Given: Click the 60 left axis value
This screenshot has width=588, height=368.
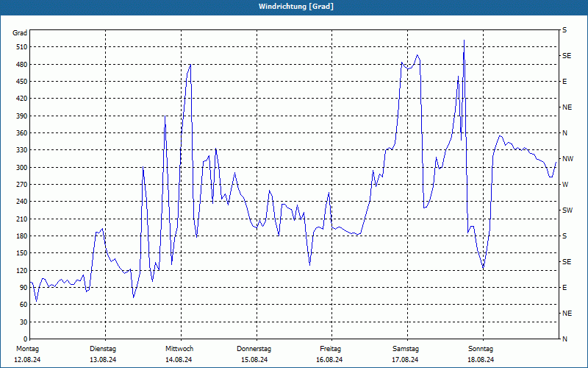Looking at the screenshot, I should [x=24, y=305].
